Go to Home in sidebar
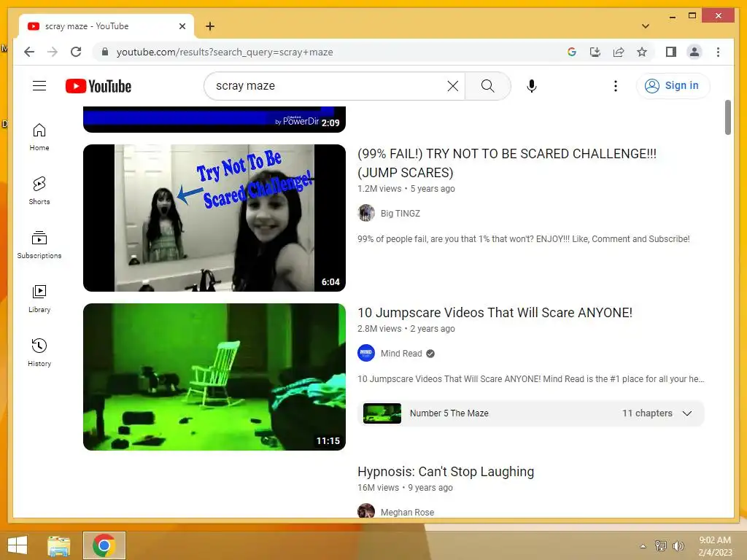Image resolution: width=747 pixels, height=560 pixels. (39, 136)
